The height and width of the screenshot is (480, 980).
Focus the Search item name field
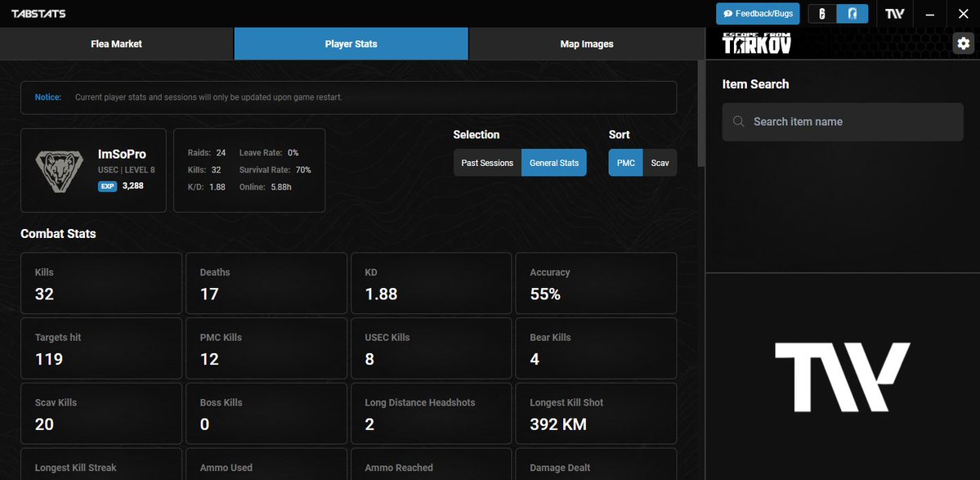pyautogui.click(x=843, y=122)
